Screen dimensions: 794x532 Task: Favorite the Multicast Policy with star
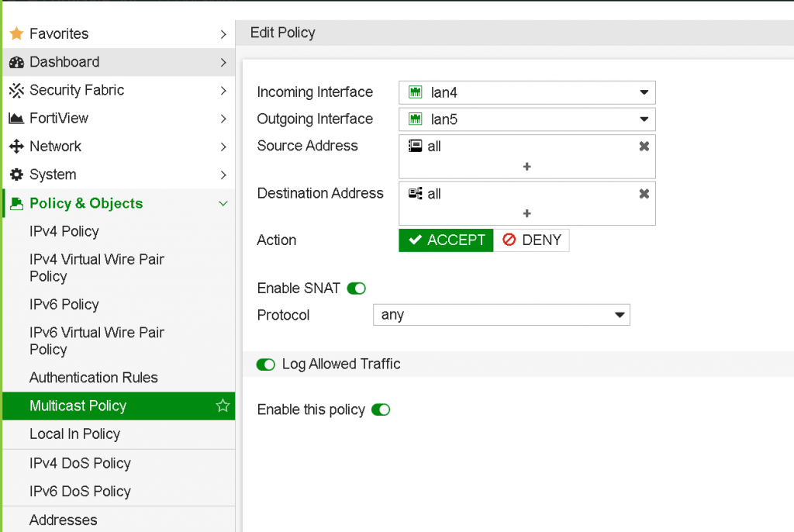pos(223,406)
